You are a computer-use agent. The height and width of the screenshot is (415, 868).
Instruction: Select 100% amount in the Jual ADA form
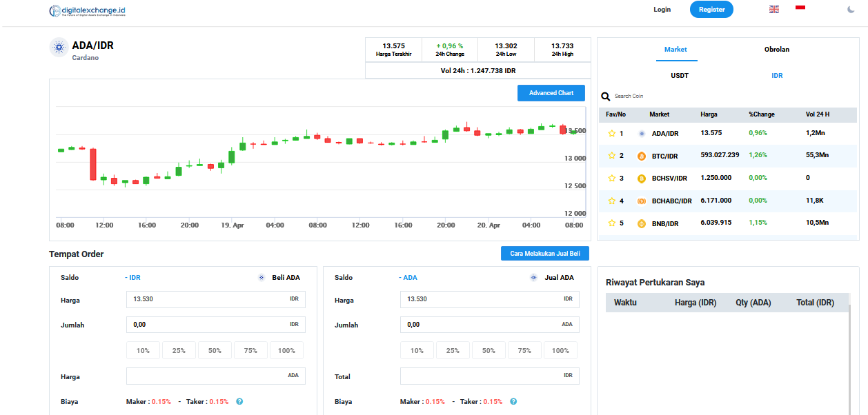click(560, 351)
